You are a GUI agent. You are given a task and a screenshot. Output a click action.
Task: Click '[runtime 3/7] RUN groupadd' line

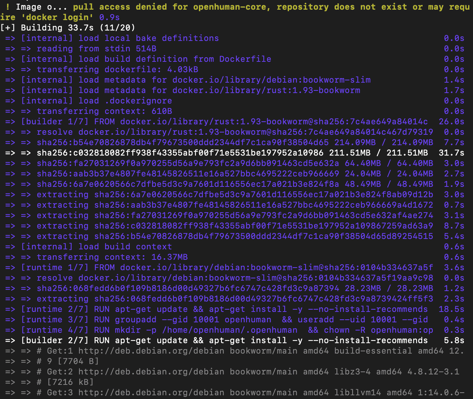235,319
